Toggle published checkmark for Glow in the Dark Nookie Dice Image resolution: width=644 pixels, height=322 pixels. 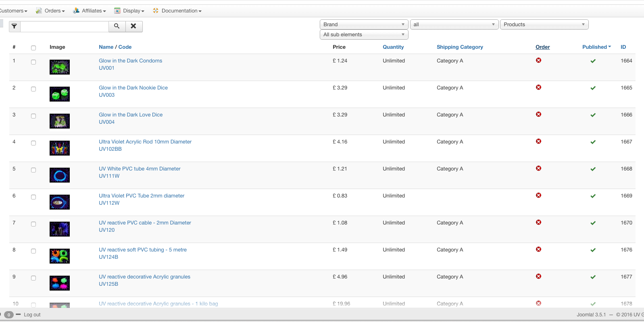tap(593, 88)
